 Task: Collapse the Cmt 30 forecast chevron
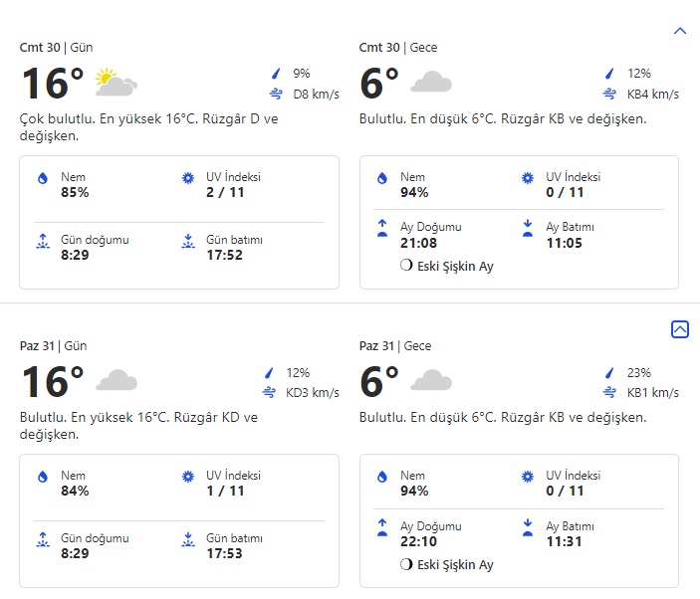[680, 31]
